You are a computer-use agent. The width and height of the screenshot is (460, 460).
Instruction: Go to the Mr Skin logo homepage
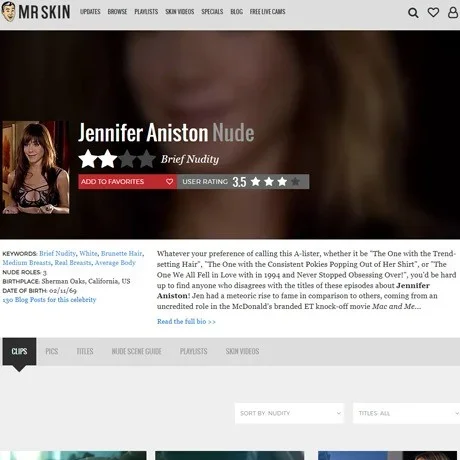36,12
